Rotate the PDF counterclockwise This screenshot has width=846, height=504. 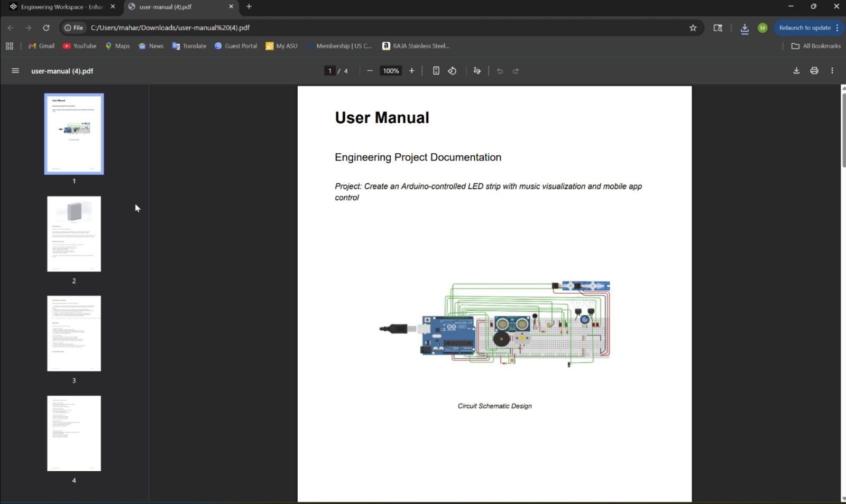click(452, 71)
